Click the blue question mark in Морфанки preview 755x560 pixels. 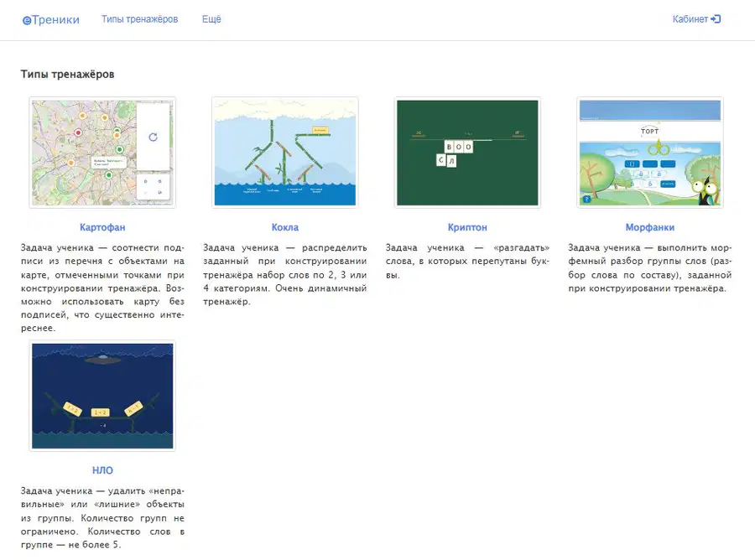[586, 200]
